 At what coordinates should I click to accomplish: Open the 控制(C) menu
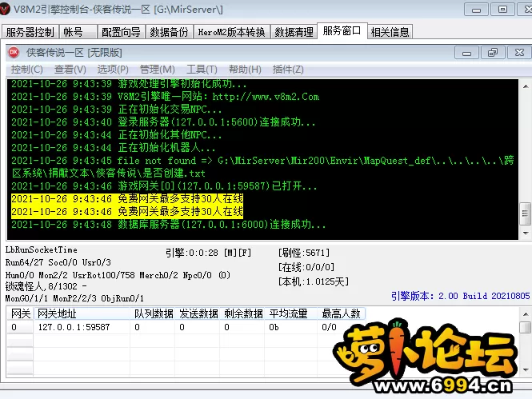(x=27, y=70)
